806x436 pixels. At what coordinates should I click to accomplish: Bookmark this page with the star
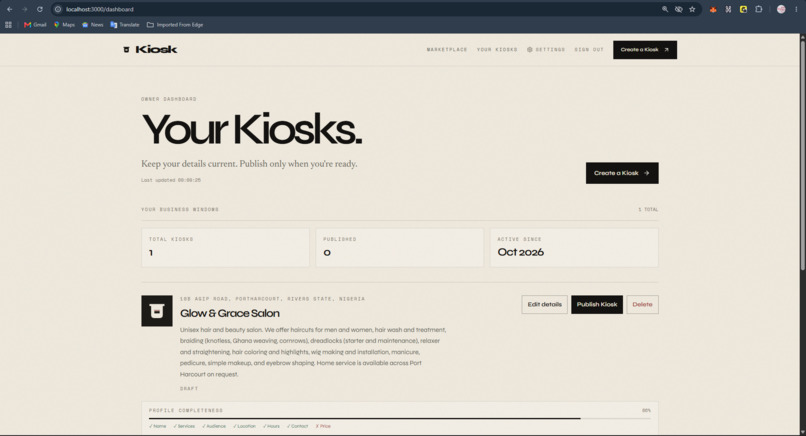692,9
